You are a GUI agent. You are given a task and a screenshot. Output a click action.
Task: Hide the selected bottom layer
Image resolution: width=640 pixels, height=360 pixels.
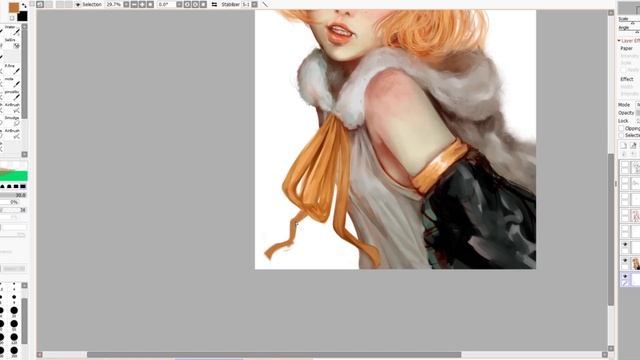(x=625, y=277)
